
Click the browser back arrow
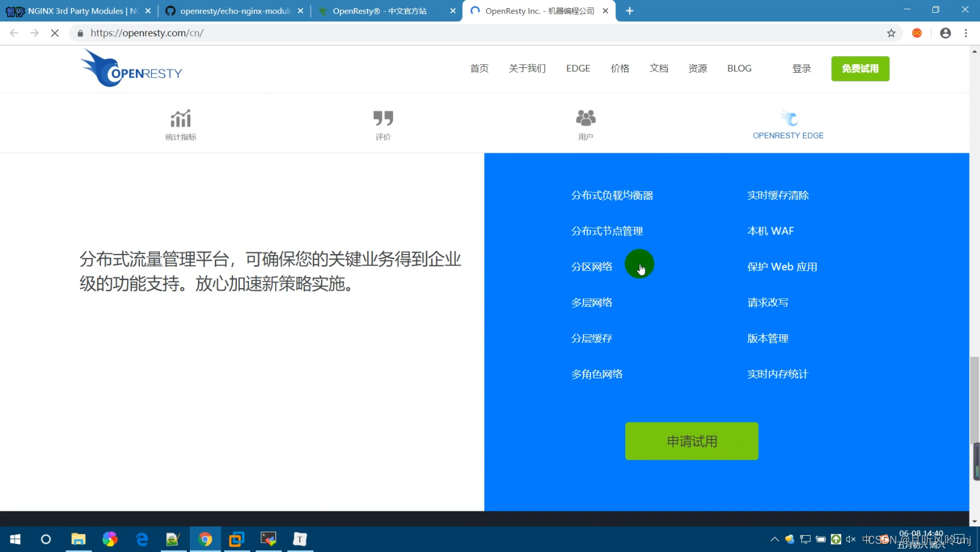pos(14,33)
